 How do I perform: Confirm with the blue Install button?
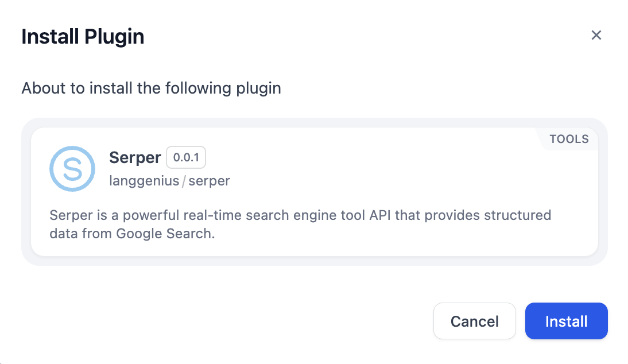[x=566, y=321]
